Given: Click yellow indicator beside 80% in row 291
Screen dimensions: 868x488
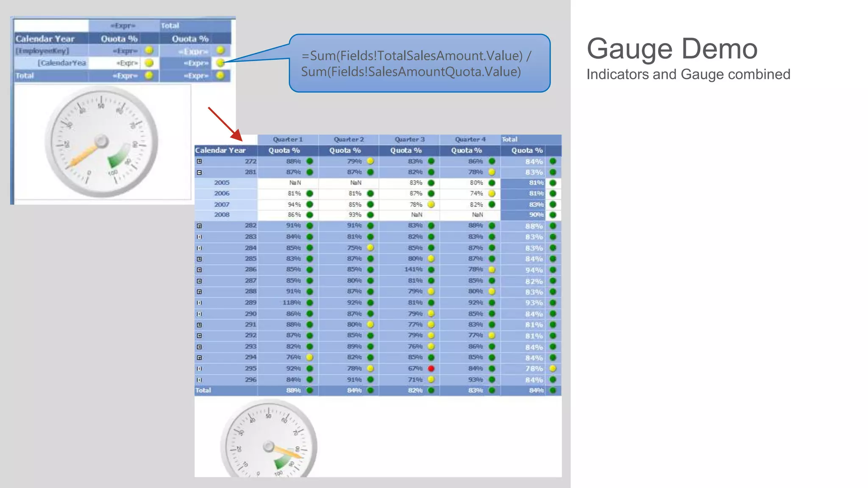Looking at the screenshot, I should point(370,324).
